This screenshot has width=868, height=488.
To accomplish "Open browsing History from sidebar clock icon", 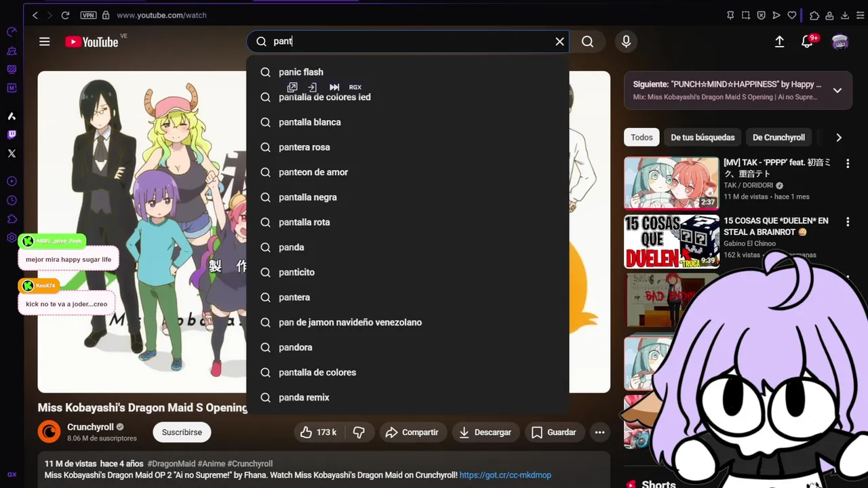I will (12, 201).
